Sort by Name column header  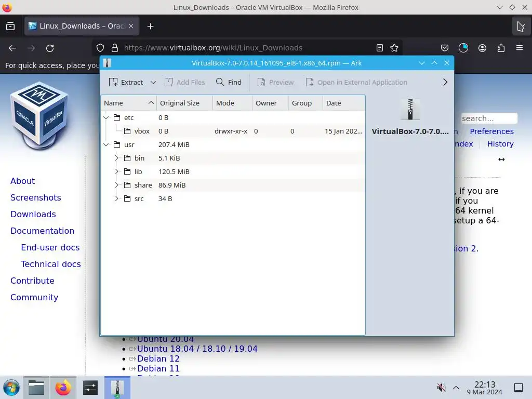tap(129, 103)
